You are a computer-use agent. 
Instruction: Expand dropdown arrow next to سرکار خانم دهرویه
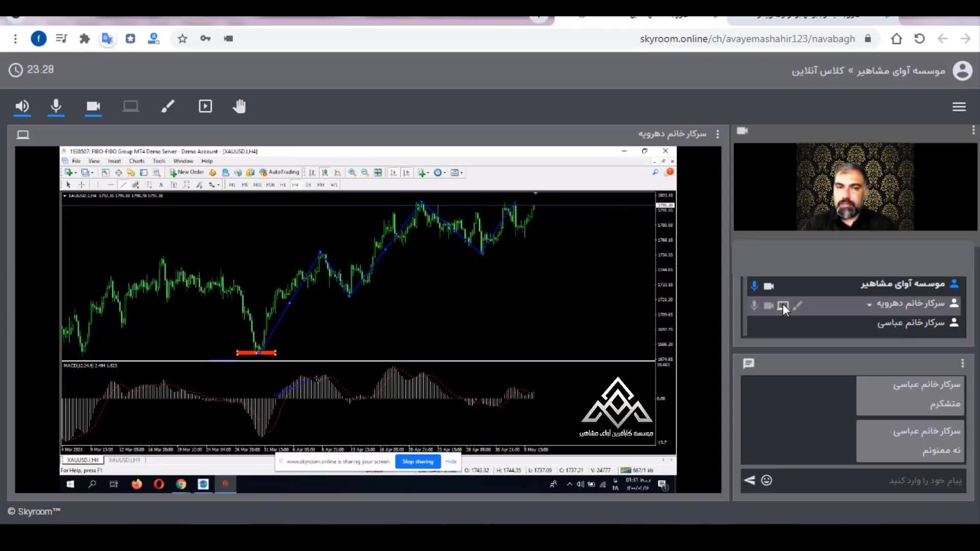[x=869, y=305]
